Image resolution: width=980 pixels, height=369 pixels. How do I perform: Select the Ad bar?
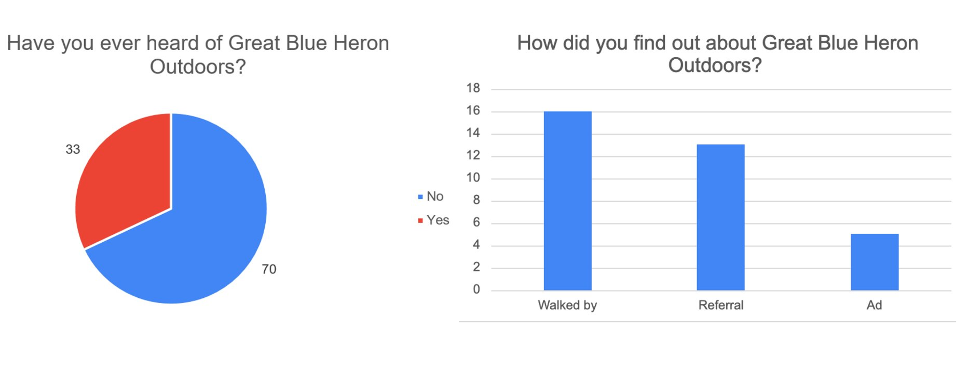click(875, 262)
